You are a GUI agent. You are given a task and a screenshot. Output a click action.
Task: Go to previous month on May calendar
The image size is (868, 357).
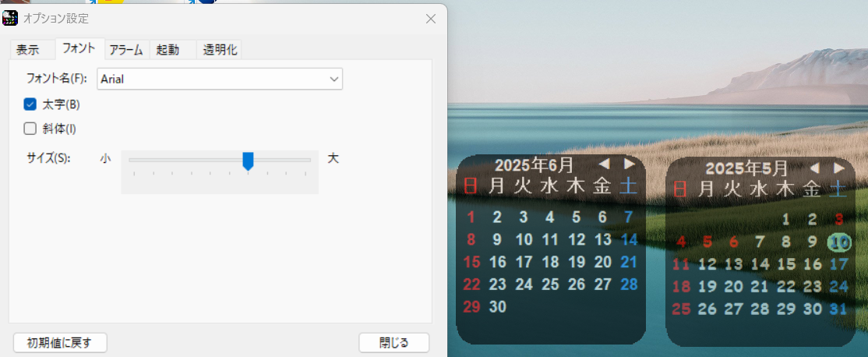click(x=814, y=168)
